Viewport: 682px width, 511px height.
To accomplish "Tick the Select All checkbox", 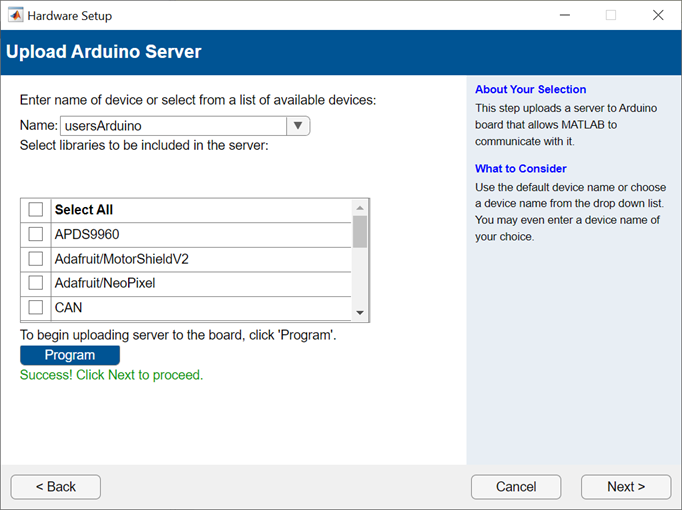I will [36, 210].
